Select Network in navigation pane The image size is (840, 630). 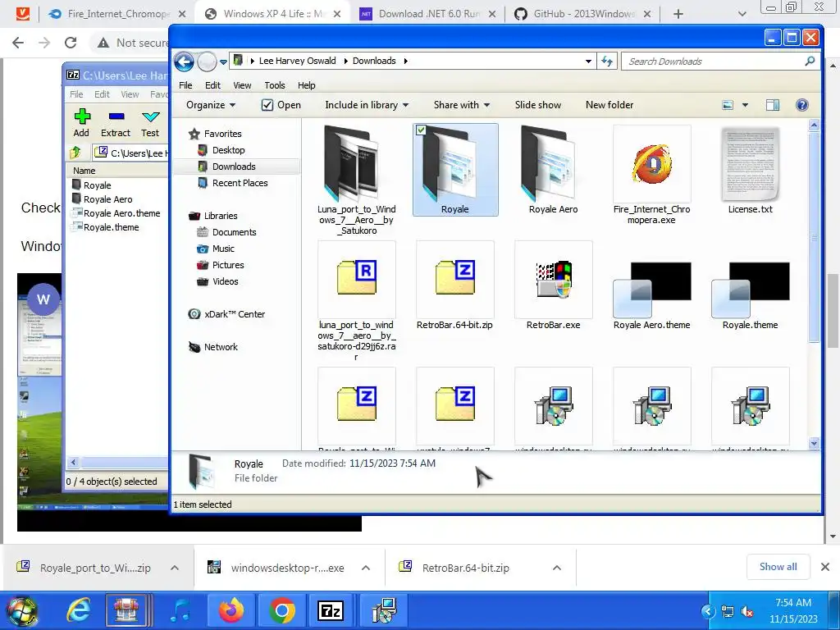pos(220,347)
